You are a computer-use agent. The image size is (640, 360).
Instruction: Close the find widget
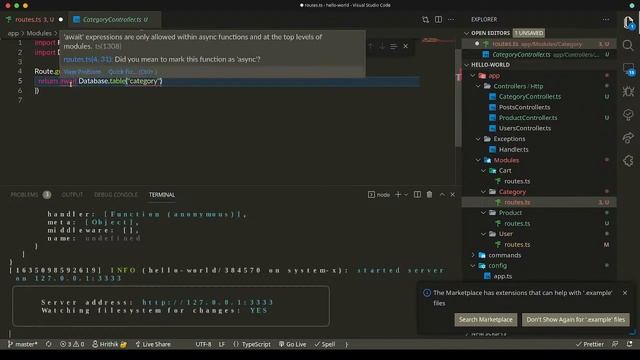pyautogui.click(x=405, y=46)
